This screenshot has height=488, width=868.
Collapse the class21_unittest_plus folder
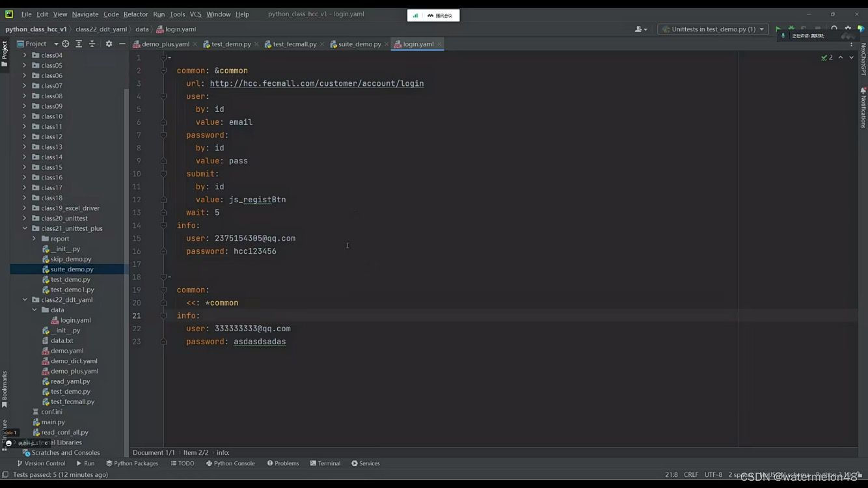tap(25, 228)
